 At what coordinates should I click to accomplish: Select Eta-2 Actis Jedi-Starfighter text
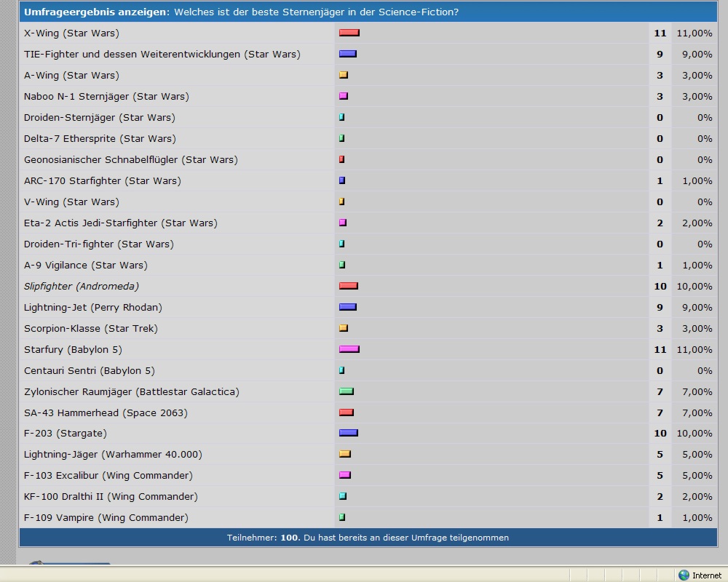pos(121,223)
